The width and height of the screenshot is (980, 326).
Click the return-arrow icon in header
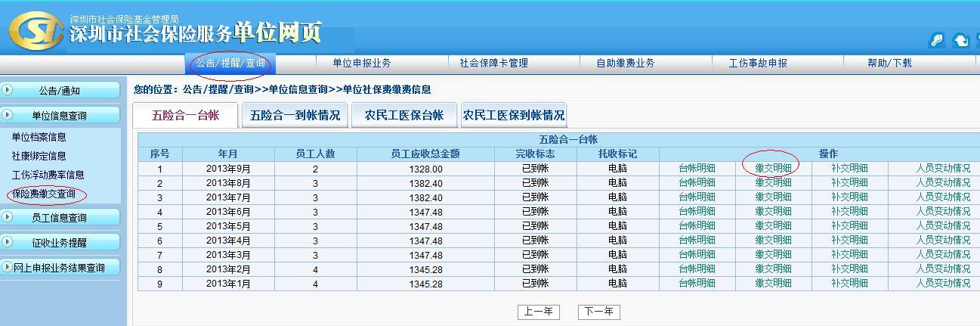(961, 41)
